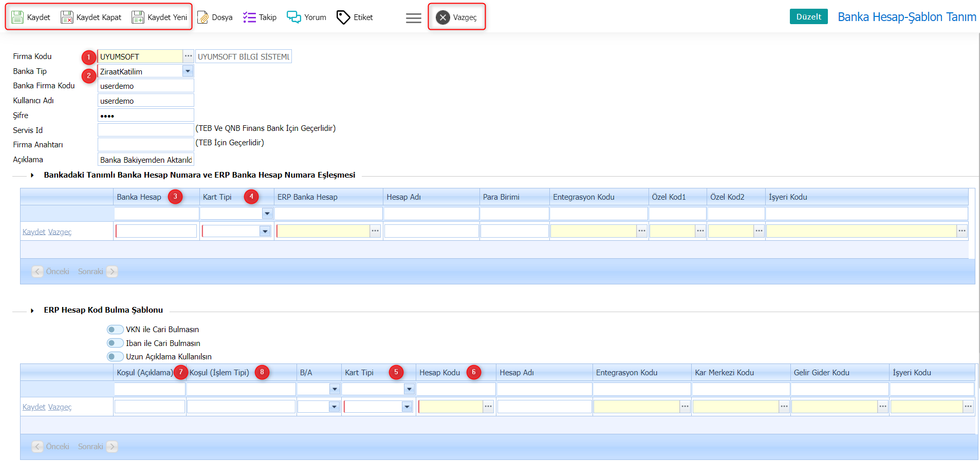Click the Firma Anahtarı field

pyautogui.click(x=146, y=145)
